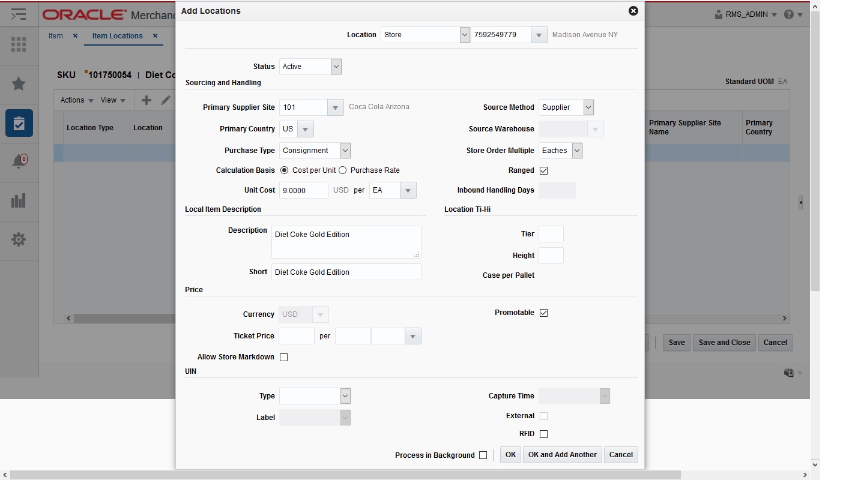Image resolution: width=843 pixels, height=504 pixels.
Task: Select the reports bar chart icon
Action: pyautogui.click(x=19, y=201)
